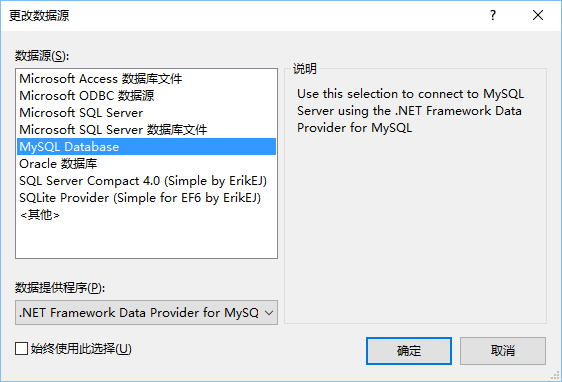Select the <其他> list item

tap(147, 215)
